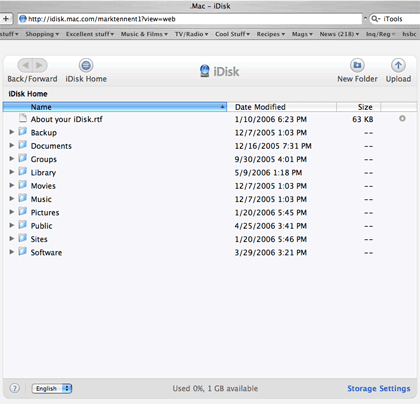
Task: Open the Mags bookmarks menu
Action: click(x=302, y=34)
